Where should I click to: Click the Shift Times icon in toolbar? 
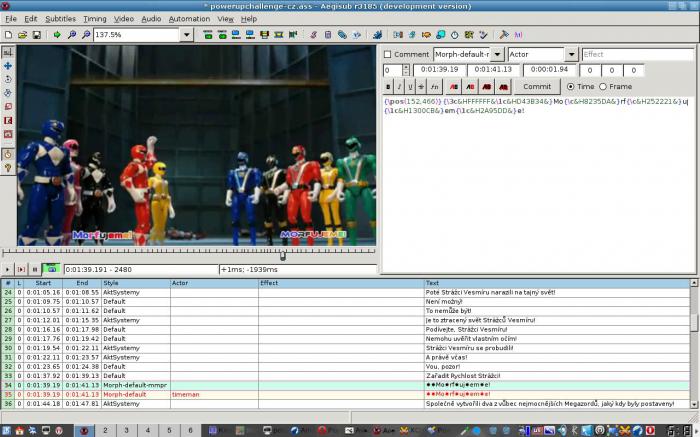[x=398, y=35]
